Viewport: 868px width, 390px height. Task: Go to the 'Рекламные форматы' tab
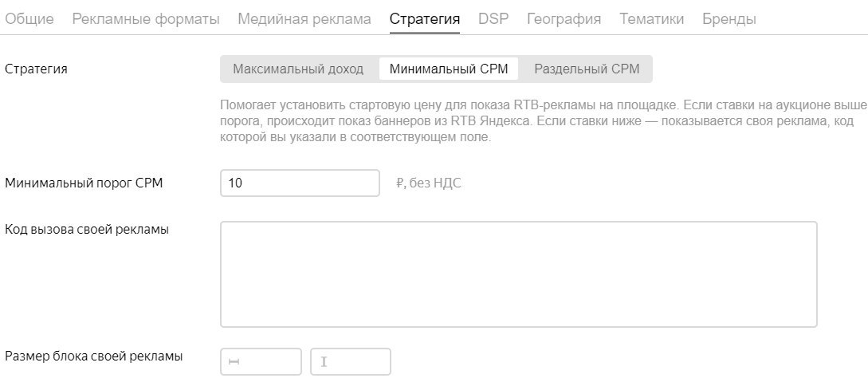click(146, 19)
